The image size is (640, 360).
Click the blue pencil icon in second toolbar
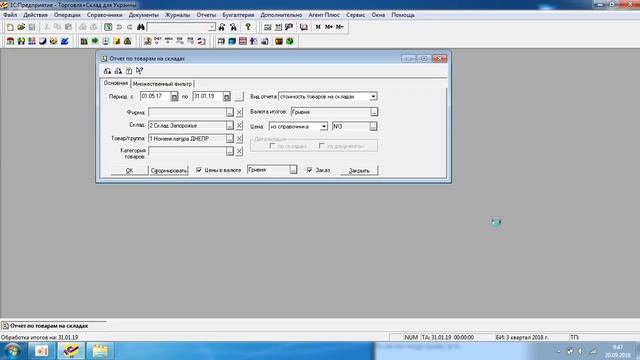click(64, 41)
